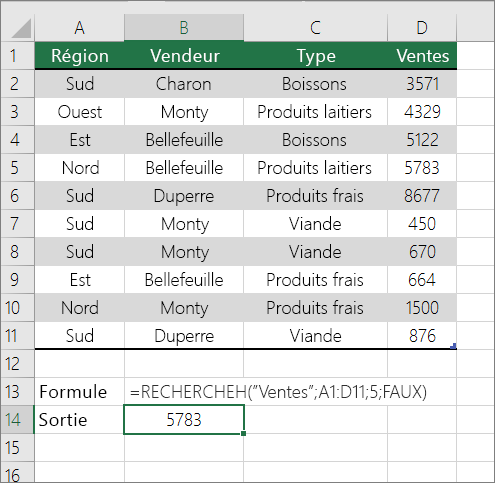Viewport: 495px width, 483px height.
Task: Select the Ventes value 876
Action: 422,336
